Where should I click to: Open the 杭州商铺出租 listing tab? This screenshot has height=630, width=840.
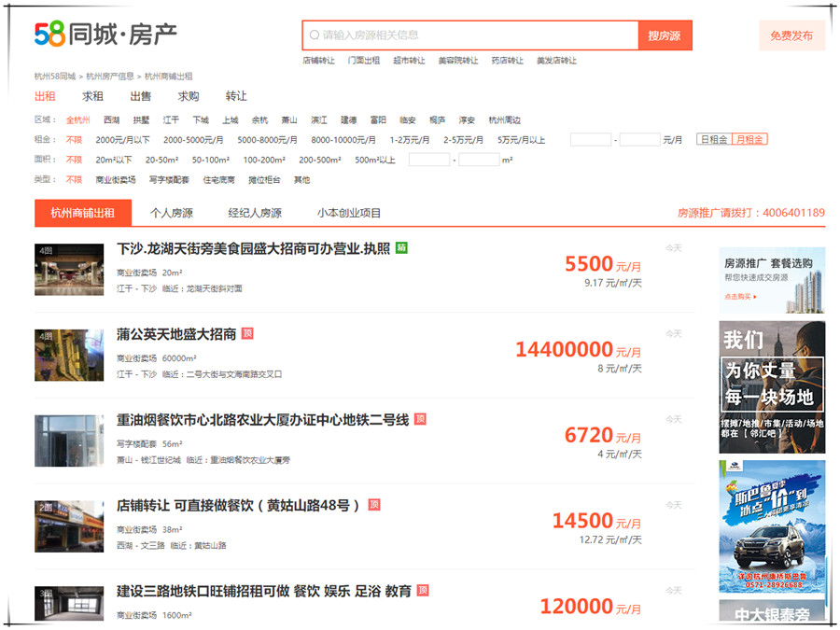[x=83, y=213]
